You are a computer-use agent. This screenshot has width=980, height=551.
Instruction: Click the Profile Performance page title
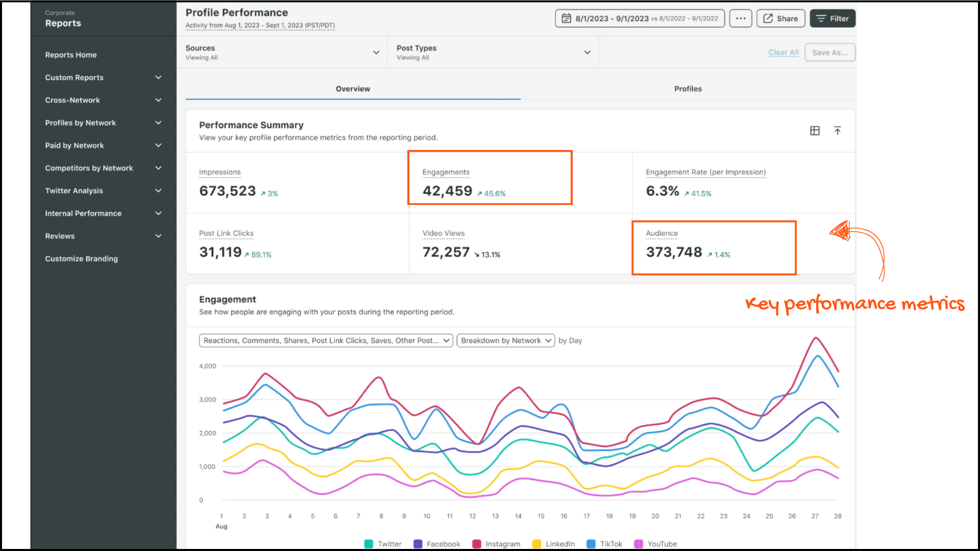coord(236,13)
